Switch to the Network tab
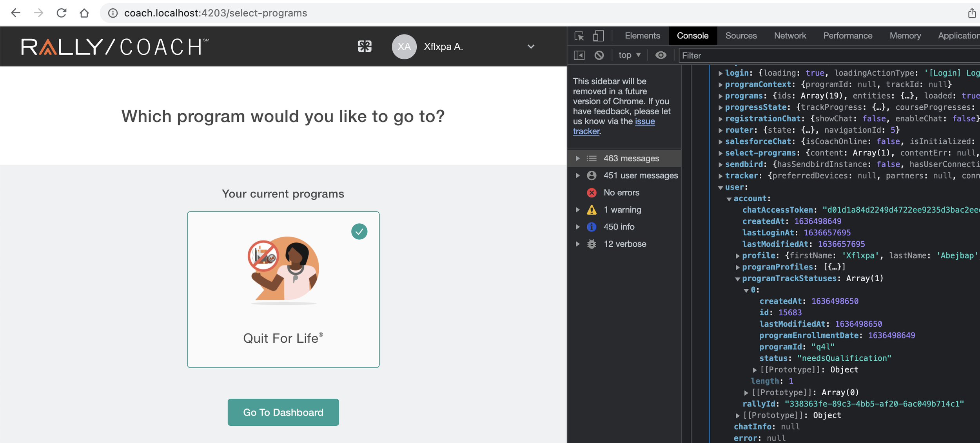Viewport: 980px width, 443px height. [x=789, y=36]
